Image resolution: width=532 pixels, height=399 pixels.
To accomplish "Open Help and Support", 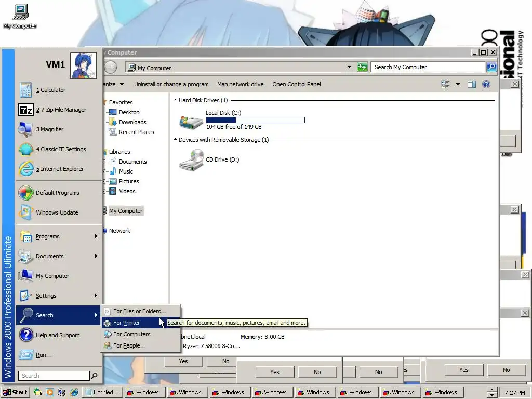I will [58, 335].
